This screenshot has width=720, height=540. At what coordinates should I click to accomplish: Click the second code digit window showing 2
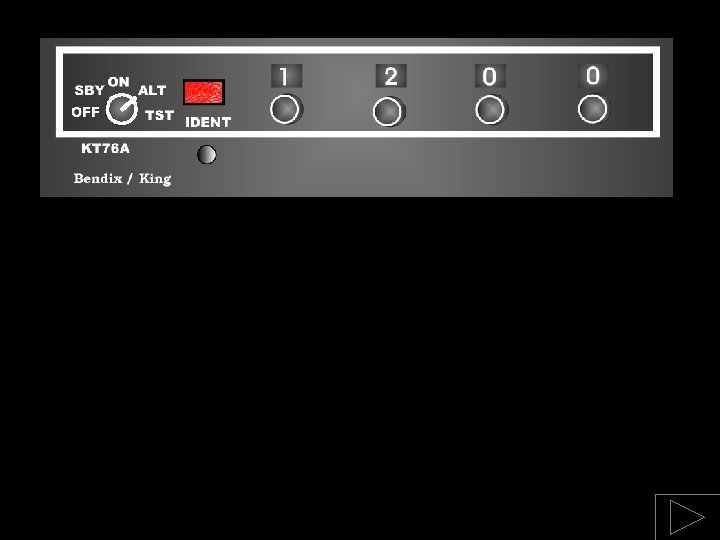pos(391,76)
